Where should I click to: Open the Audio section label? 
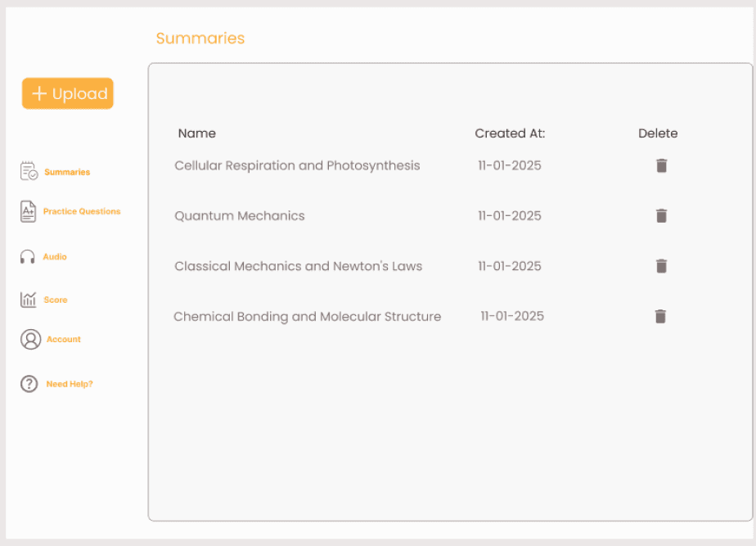[56, 257]
